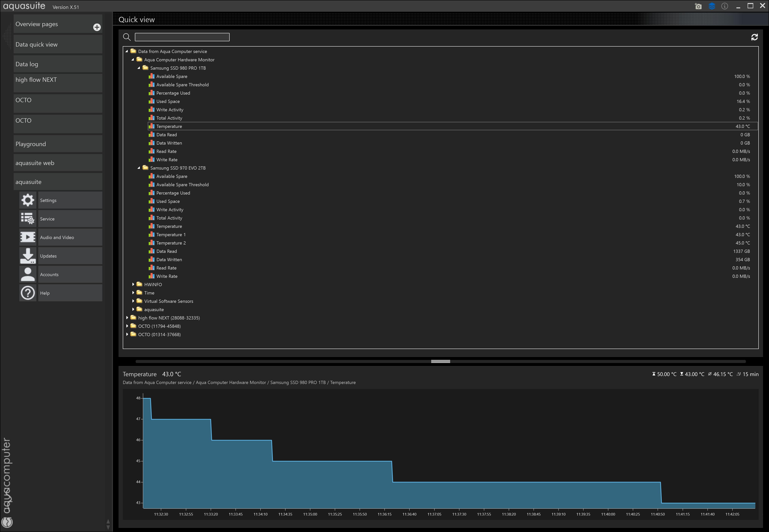Click the Help question mark icon
The height and width of the screenshot is (532, 769).
pos(28,293)
